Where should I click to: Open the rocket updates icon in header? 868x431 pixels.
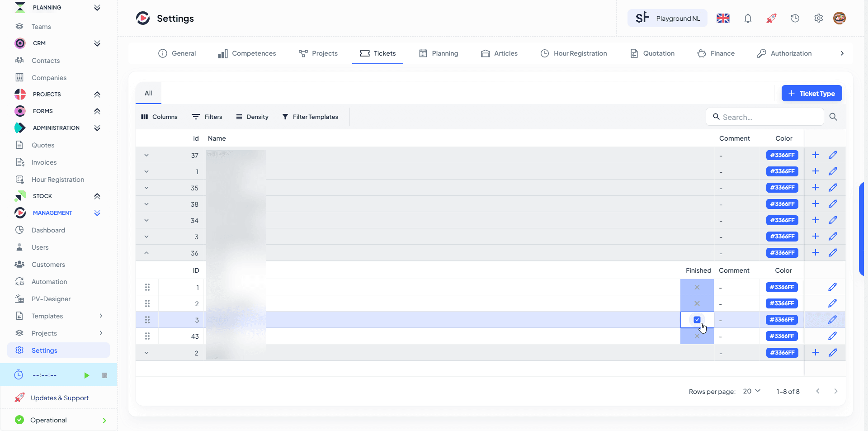[x=771, y=19]
